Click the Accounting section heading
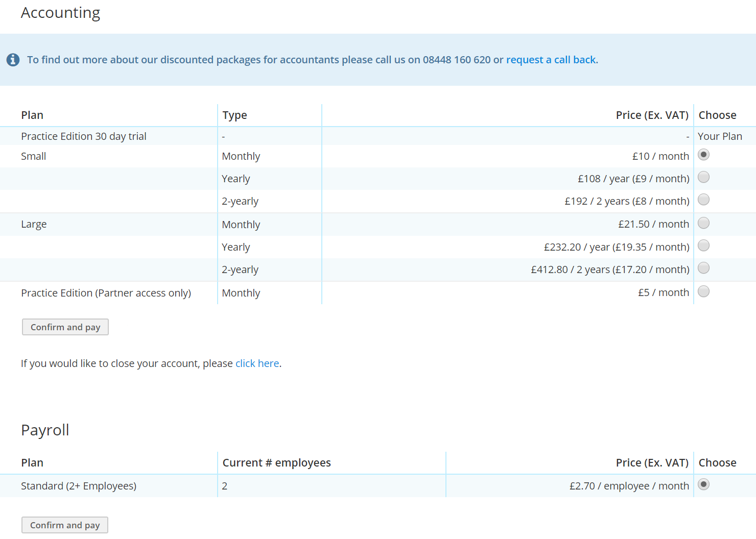756x539 pixels. point(61,13)
